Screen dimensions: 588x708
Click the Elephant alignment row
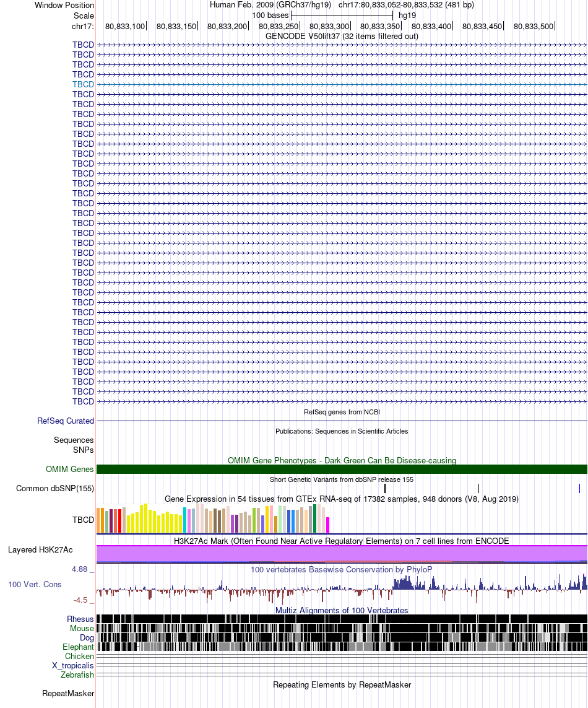click(x=342, y=647)
